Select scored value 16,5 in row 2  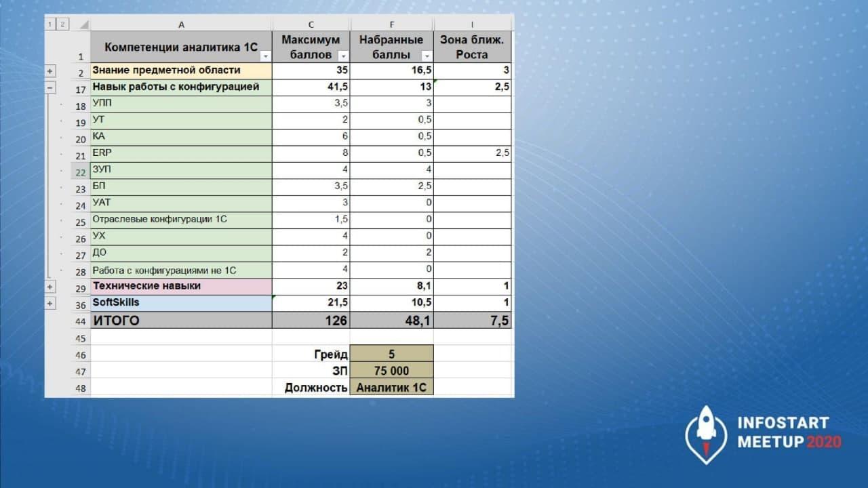coord(392,70)
